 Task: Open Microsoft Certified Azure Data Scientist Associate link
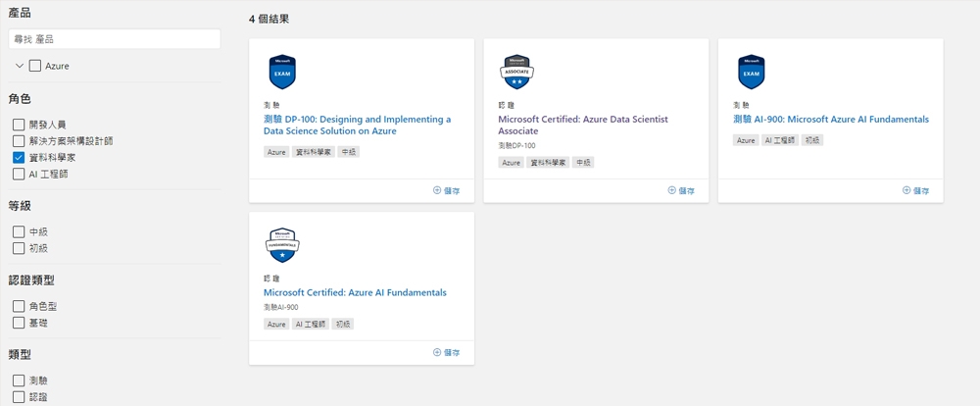[x=583, y=126]
